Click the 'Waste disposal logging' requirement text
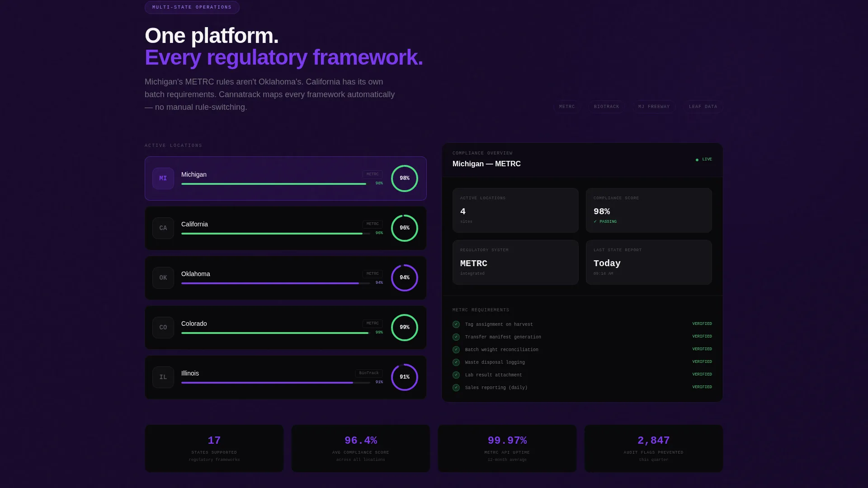This screenshot has width=868, height=488. pyautogui.click(x=495, y=362)
